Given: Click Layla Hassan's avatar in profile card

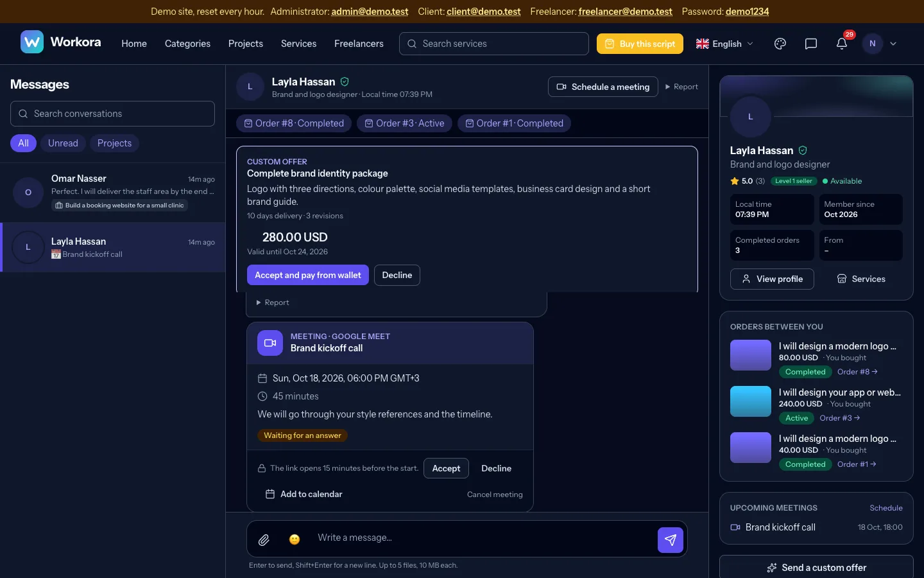Looking at the screenshot, I should point(751,117).
